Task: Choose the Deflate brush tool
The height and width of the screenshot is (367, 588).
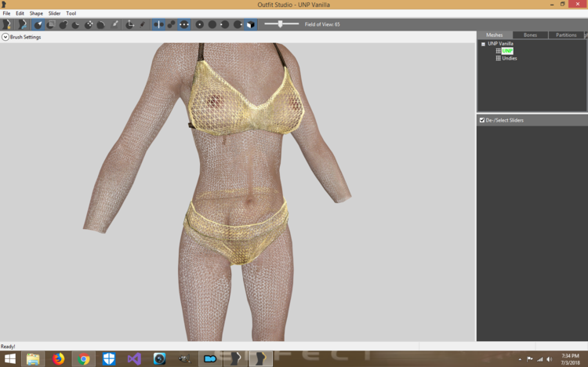Action: click(x=76, y=24)
